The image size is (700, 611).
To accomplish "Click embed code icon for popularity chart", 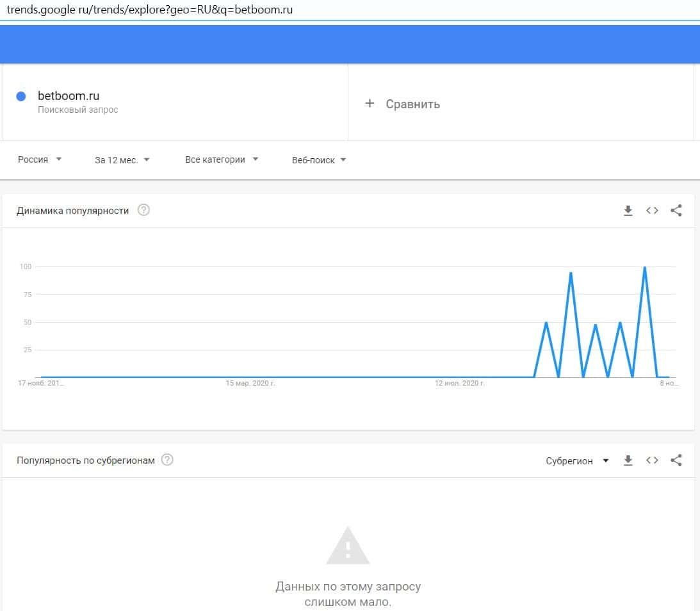I will coord(652,211).
